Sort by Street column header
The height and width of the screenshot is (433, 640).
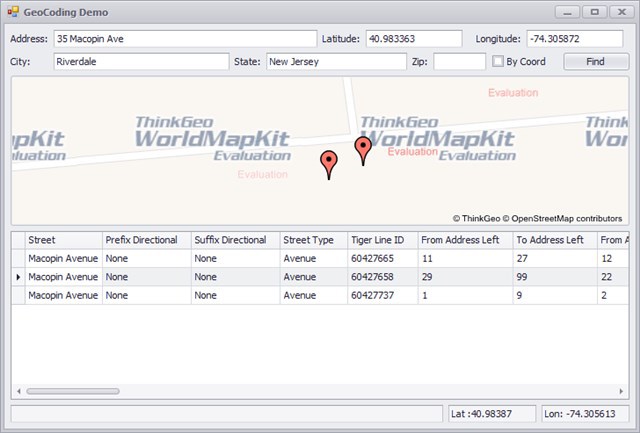coord(64,240)
